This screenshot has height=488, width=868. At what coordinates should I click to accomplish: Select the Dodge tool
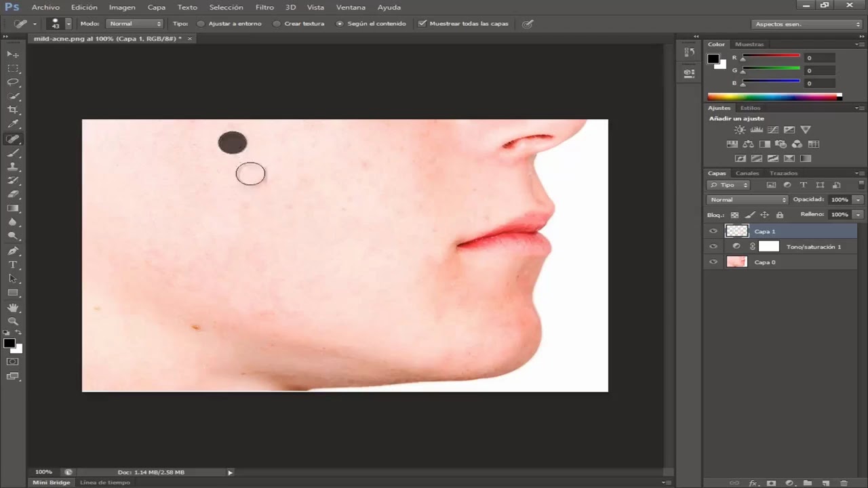(13, 236)
